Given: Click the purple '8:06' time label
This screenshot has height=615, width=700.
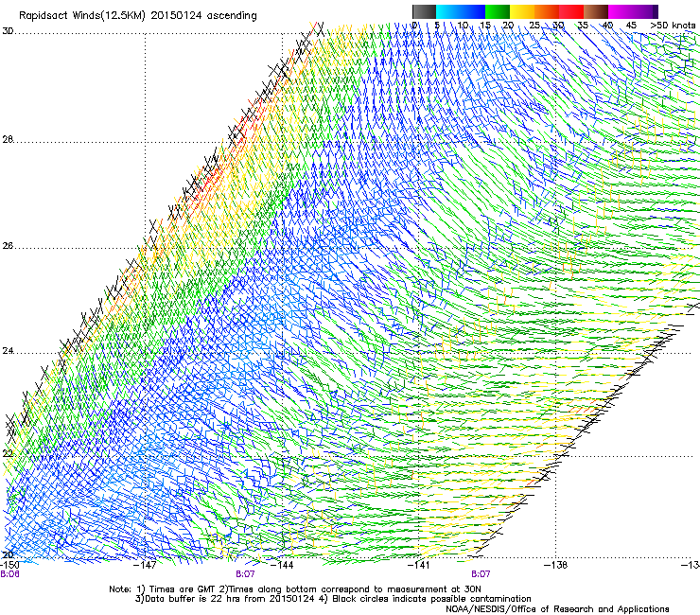Looking at the screenshot, I should coord(9,574).
